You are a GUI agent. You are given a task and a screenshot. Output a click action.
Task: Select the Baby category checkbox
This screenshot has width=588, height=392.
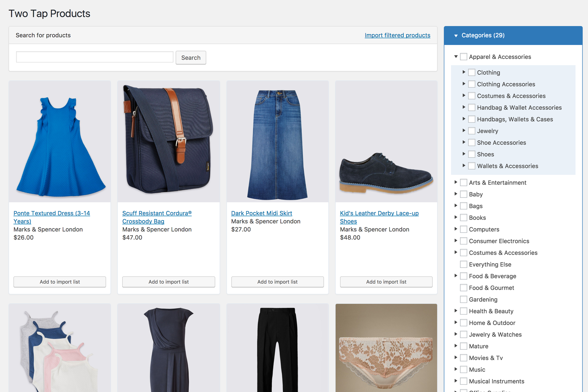click(x=464, y=194)
